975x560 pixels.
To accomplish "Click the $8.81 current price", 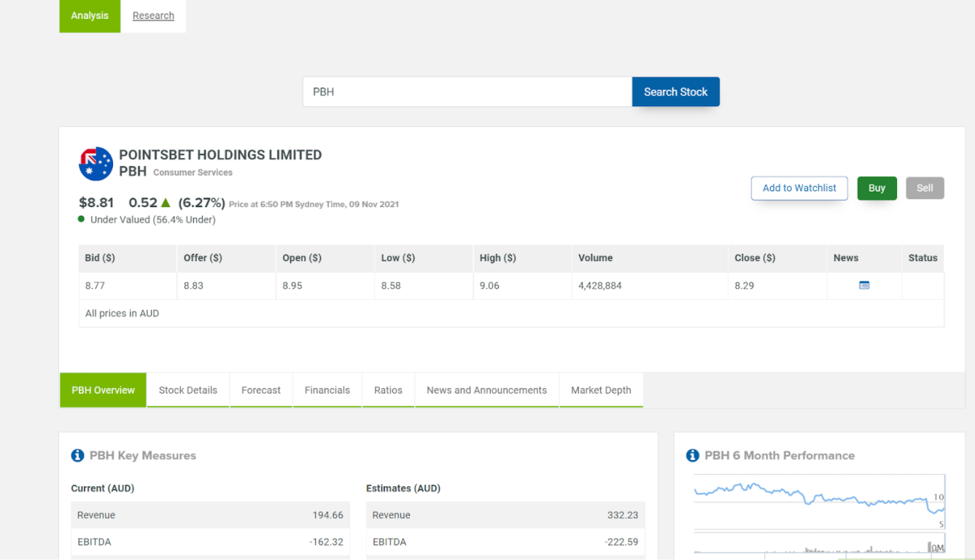I will pyautogui.click(x=96, y=203).
